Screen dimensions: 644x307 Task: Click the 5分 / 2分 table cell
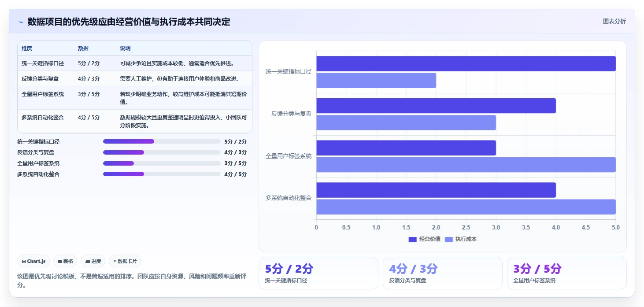[89, 63]
